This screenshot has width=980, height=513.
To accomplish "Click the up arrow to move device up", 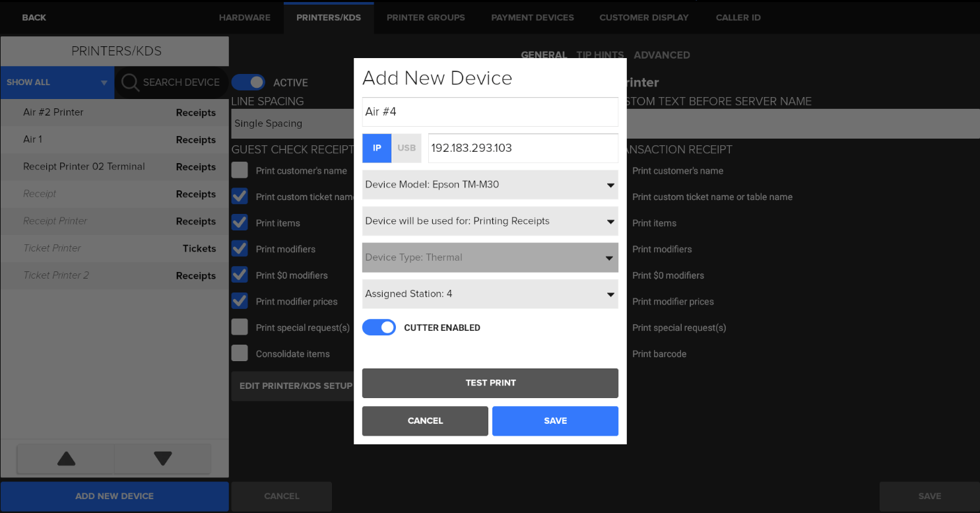I will pyautogui.click(x=66, y=458).
